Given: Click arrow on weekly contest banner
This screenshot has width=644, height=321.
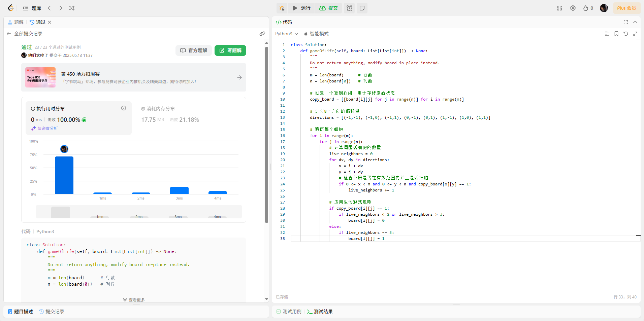Looking at the screenshot, I should [x=239, y=77].
